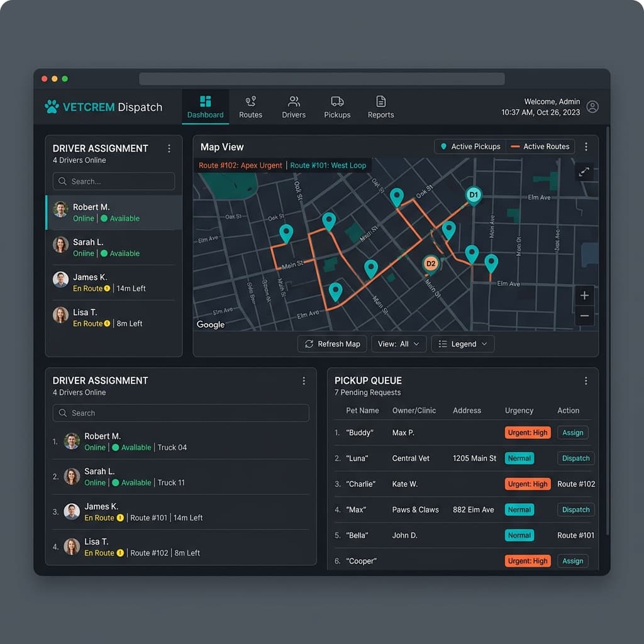Go to the Reports tab

click(380, 107)
